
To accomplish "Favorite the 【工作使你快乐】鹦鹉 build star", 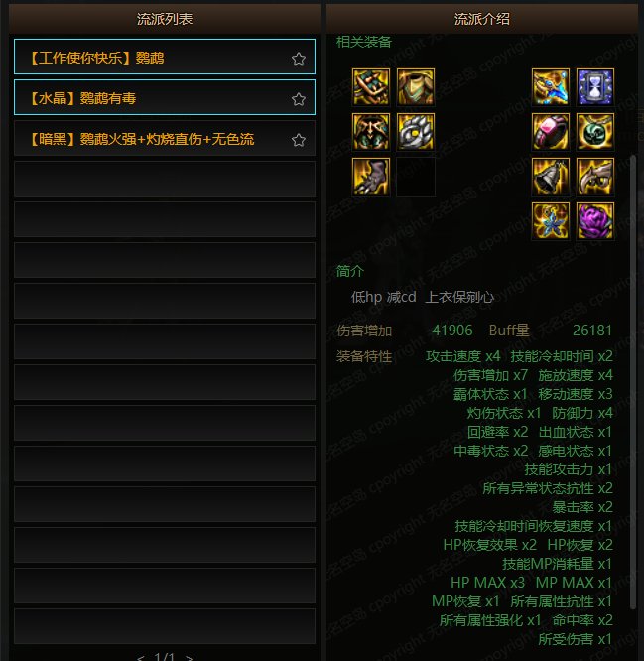I will [x=299, y=59].
